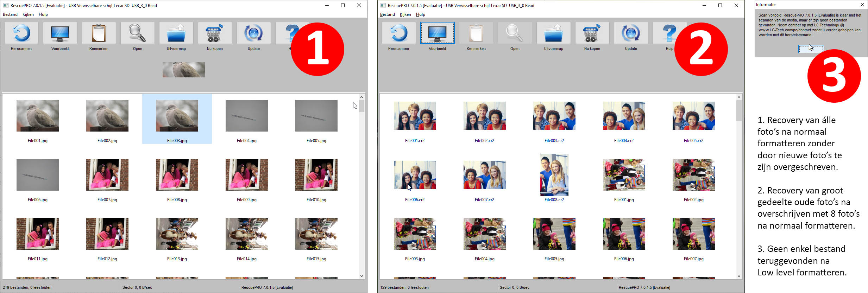Open Kijken menu in the right window
Screen dimensions: 868x293
coord(405,14)
